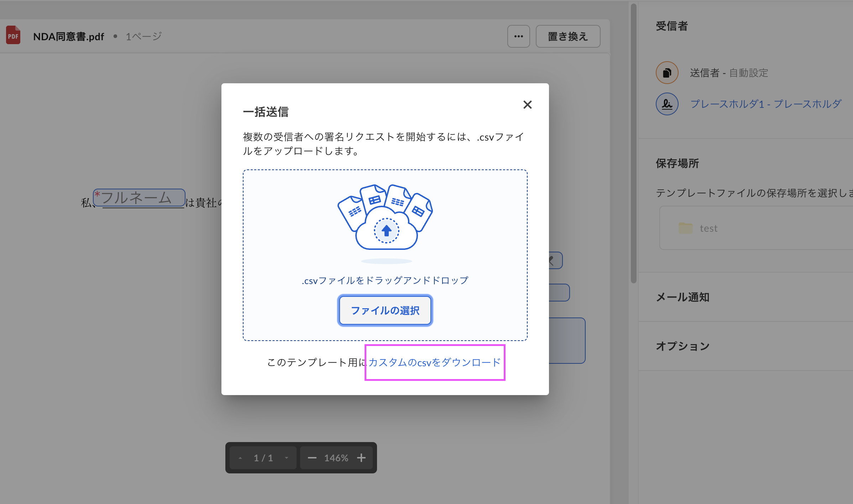Viewport: 853px width, 504px height.
Task: Close the 一括送信 dialog with X
Action: point(527,105)
